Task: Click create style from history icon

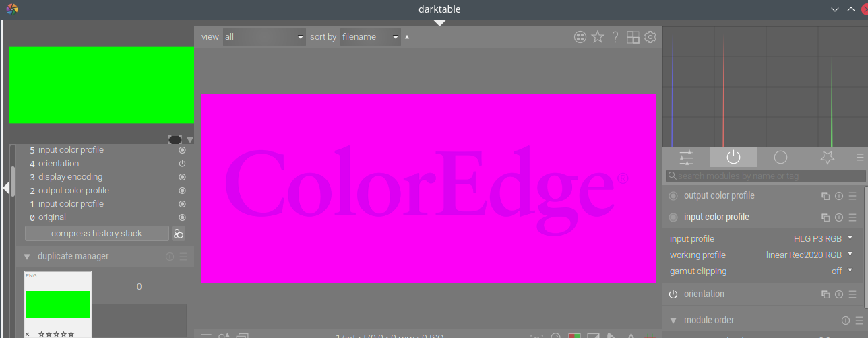Action: [179, 234]
